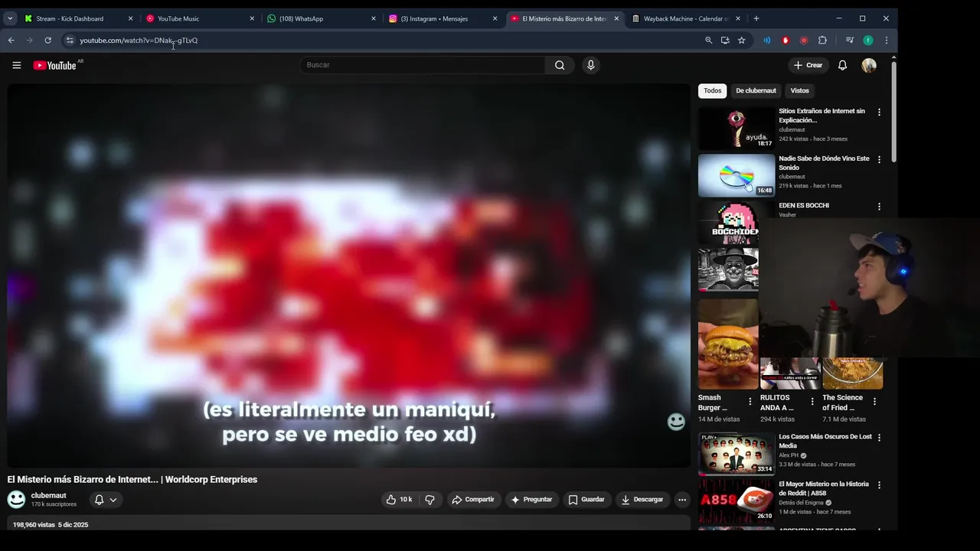
Task: Click the Preguntar button
Action: (x=531, y=500)
